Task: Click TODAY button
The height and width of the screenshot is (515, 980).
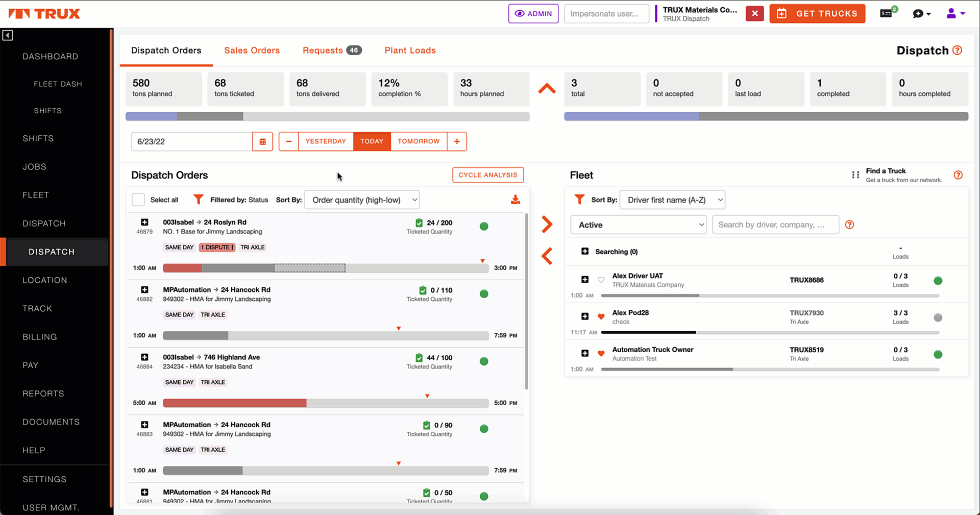Action: click(372, 141)
